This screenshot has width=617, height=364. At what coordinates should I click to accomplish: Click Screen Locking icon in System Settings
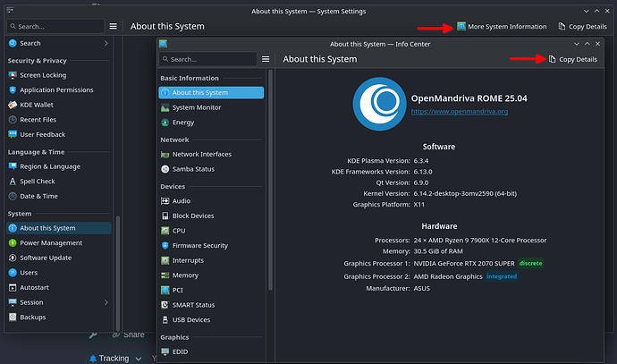point(13,75)
